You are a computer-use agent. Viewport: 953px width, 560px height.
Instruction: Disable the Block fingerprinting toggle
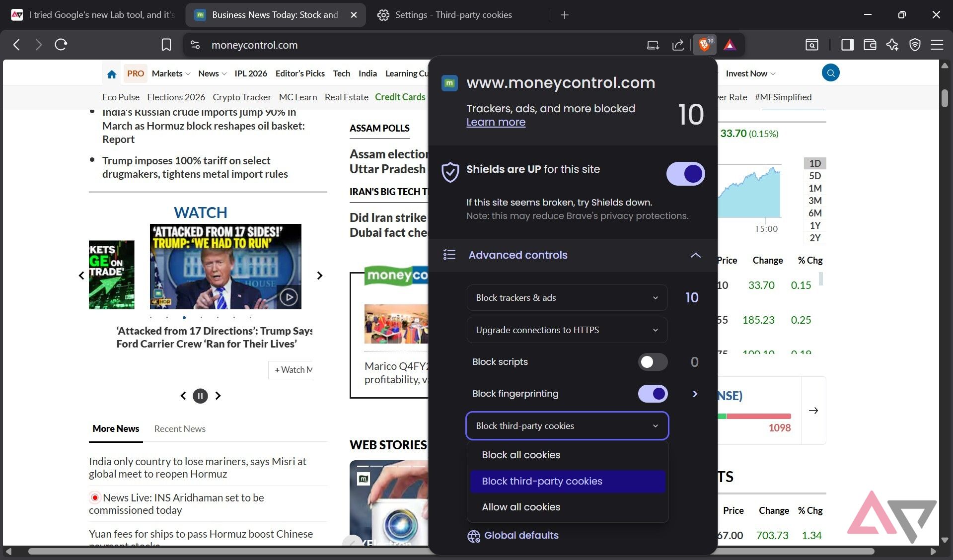tap(653, 394)
